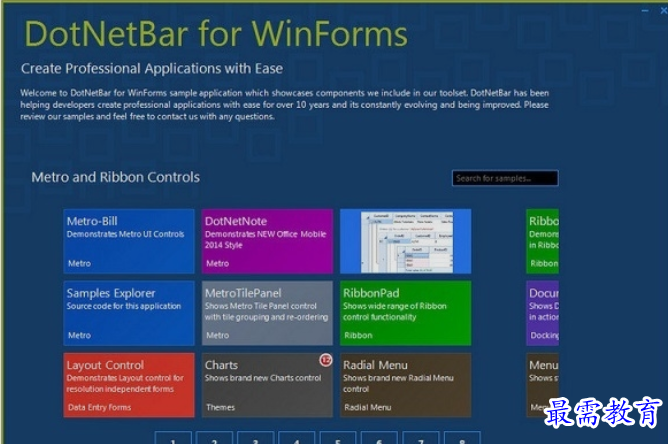Open the green Ribbon tile partially shown

[542, 241]
